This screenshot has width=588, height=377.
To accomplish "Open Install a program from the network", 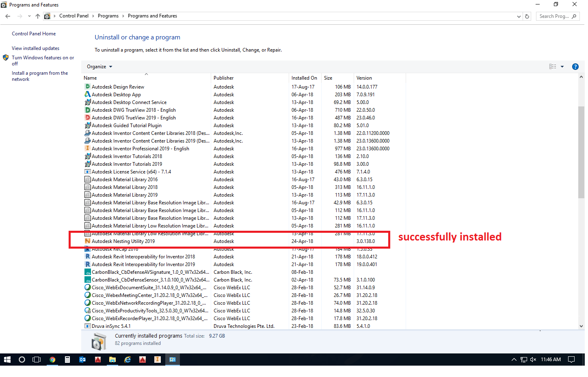I will point(40,76).
